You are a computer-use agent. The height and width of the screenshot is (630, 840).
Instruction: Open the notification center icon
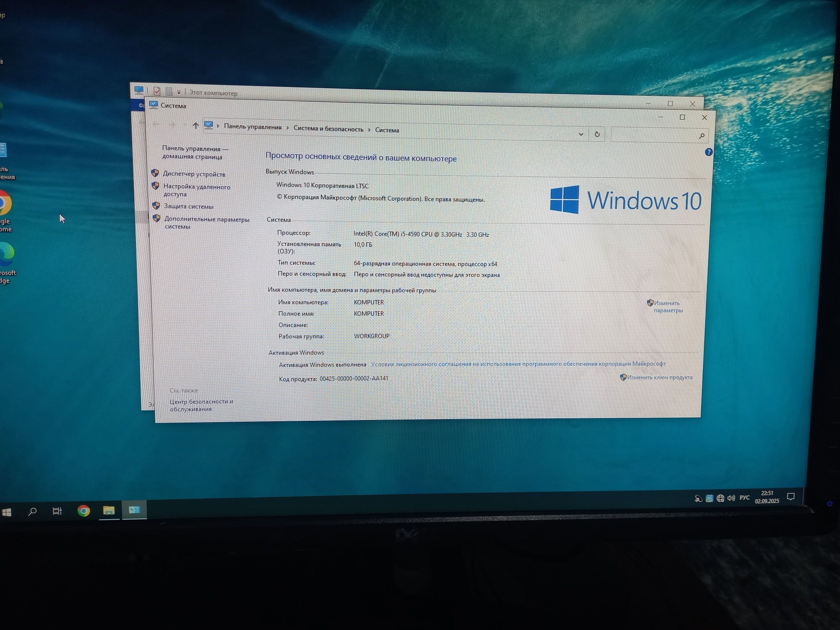791,497
